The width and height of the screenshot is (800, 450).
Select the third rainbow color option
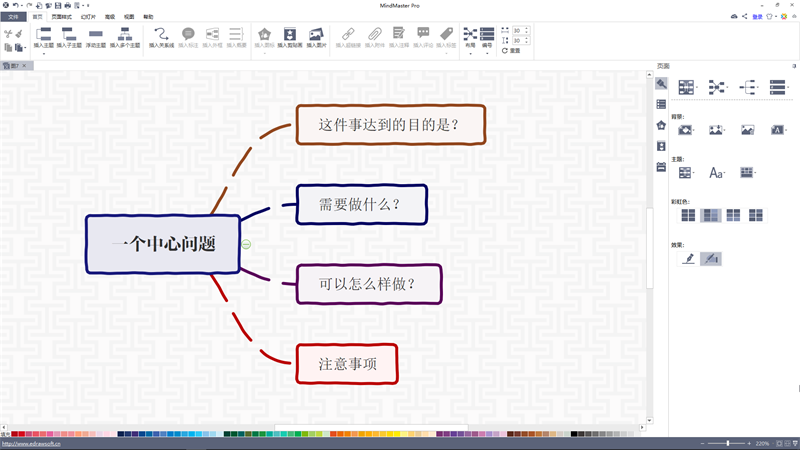(x=733, y=215)
